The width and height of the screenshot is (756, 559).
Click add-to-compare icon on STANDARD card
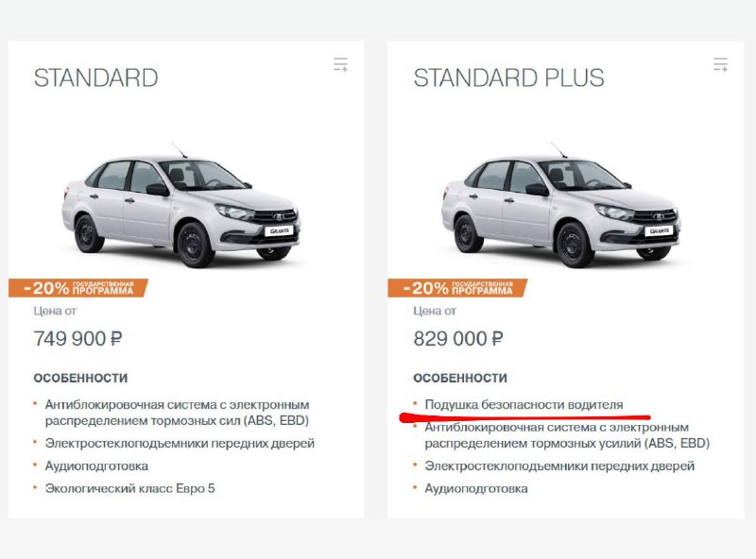tap(341, 64)
